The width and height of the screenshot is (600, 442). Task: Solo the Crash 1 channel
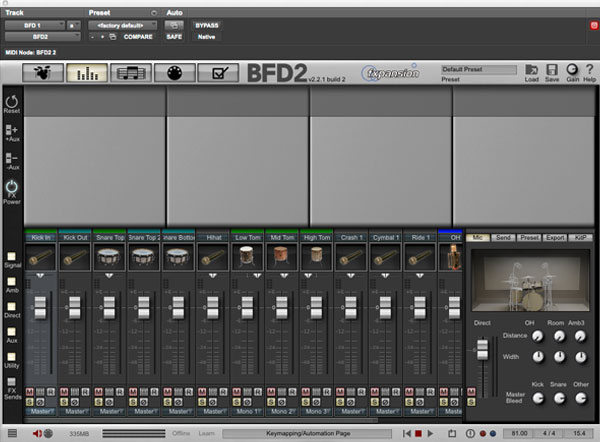[340, 402]
